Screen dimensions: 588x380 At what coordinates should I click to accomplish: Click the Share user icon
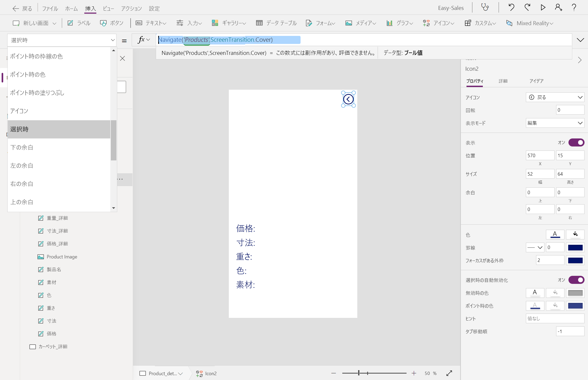(x=559, y=7)
